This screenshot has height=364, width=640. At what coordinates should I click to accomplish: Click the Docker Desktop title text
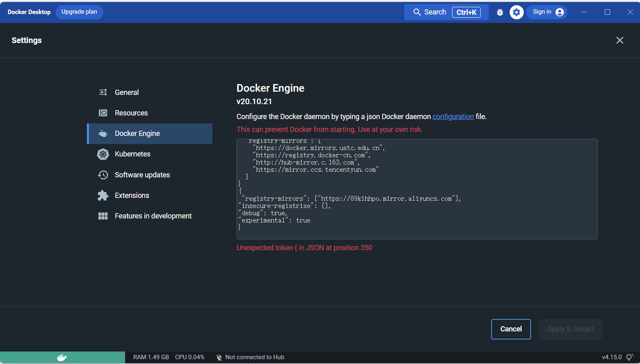click(x=29, y=12)
